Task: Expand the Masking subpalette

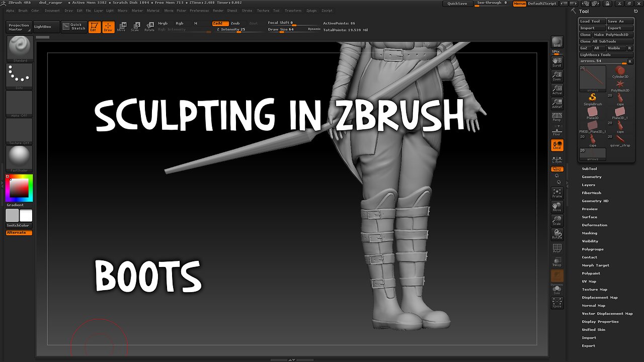Action: [x=590, y=233]
